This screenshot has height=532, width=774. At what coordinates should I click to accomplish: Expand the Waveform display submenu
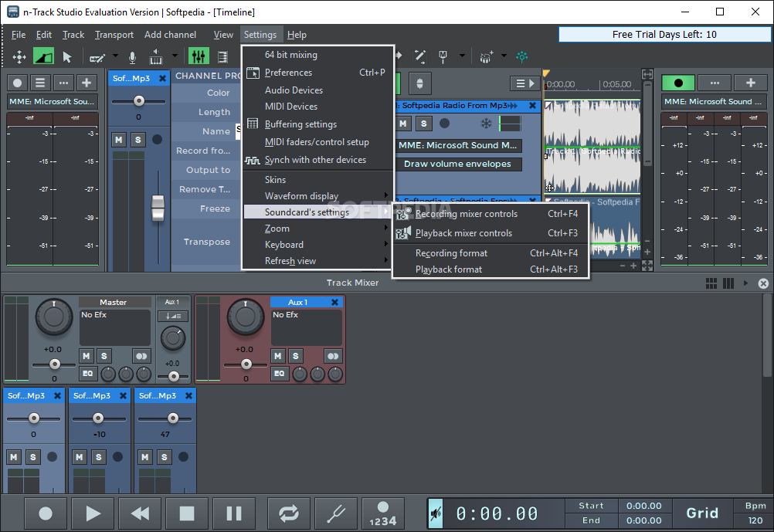pyautogui.click(x=317, y=196)
